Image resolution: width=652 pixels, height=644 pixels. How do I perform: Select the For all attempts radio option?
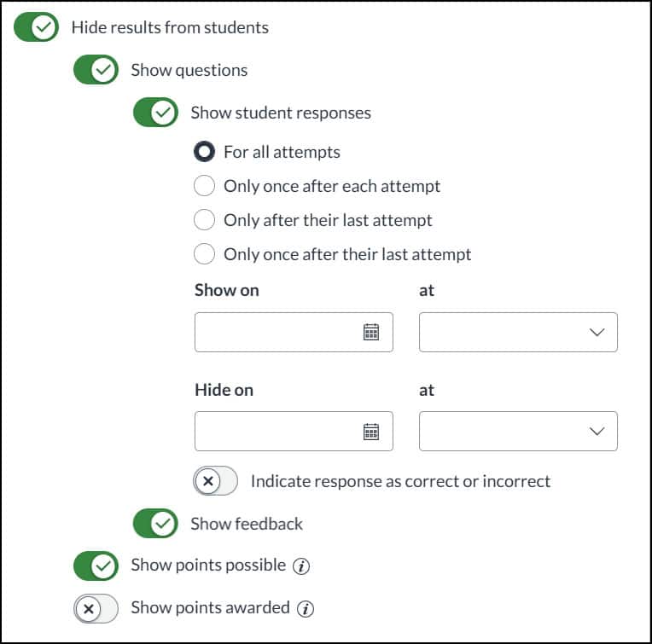click(205, 153)
